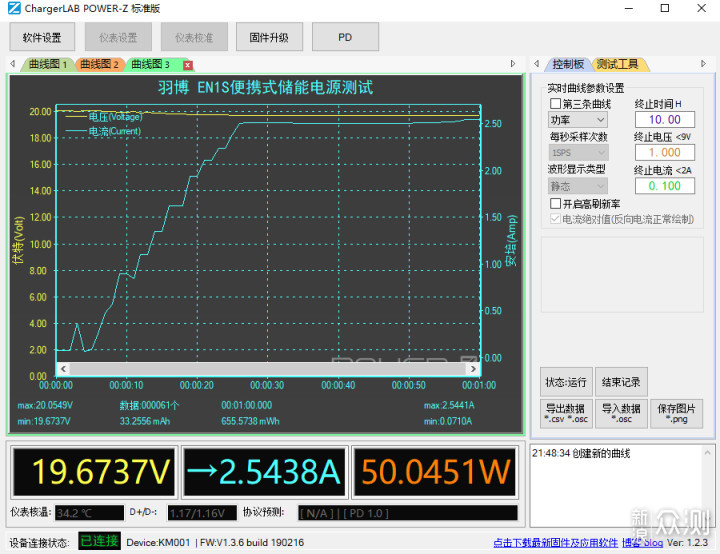720x554 pixels.
Task: Click chart scrollbar right arrow
Action: pyautogui.click(x=473, y=369)
